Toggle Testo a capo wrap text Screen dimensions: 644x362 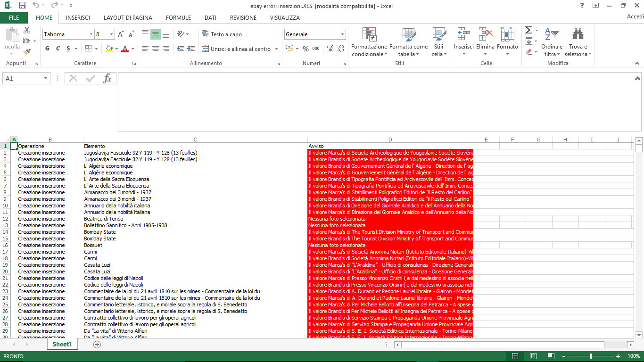click(222, 34)
